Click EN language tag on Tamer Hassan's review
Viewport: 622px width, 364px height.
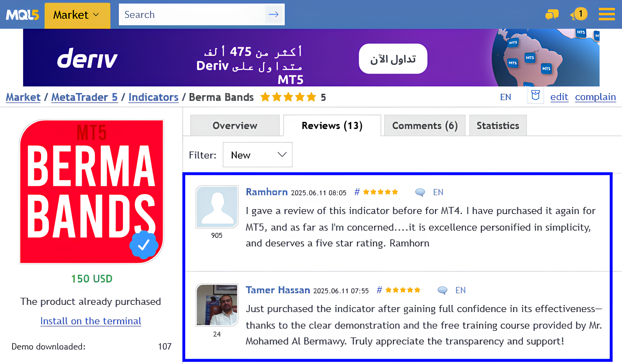pos(461,290)
